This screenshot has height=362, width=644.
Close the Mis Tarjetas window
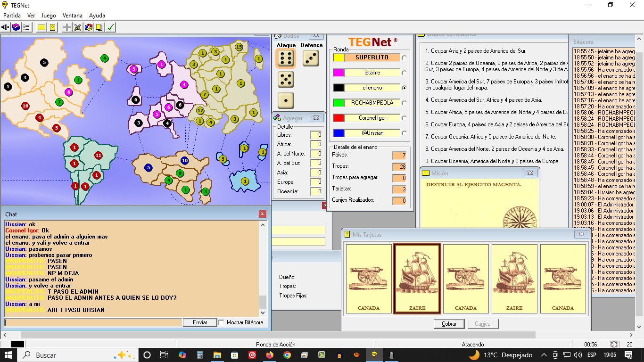[x=581, y=234]
